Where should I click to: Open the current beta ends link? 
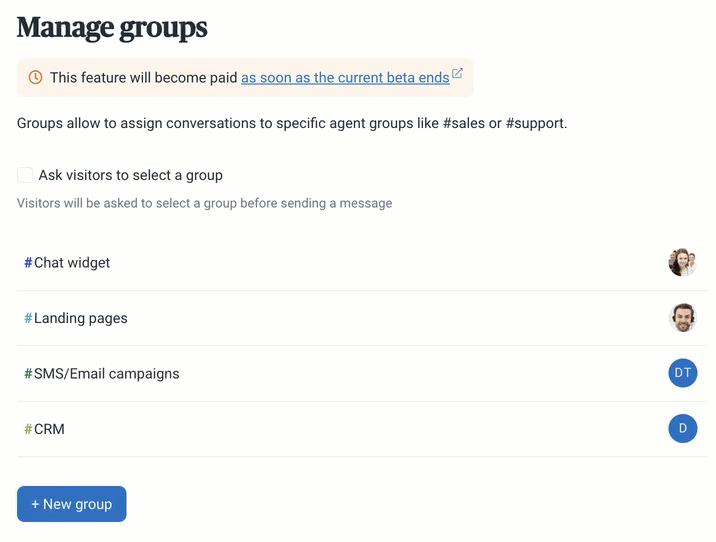tap(345, 78)
